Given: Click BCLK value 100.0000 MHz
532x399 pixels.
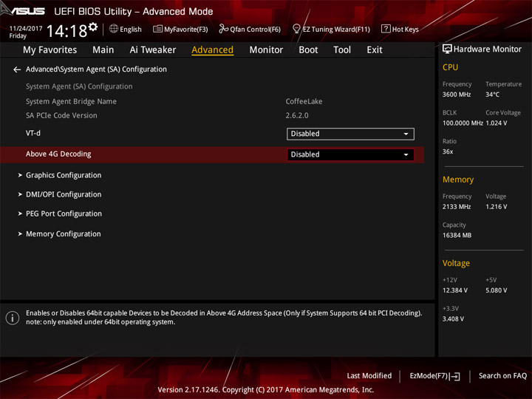Looking at the screenshot, I should click(463, 123).
